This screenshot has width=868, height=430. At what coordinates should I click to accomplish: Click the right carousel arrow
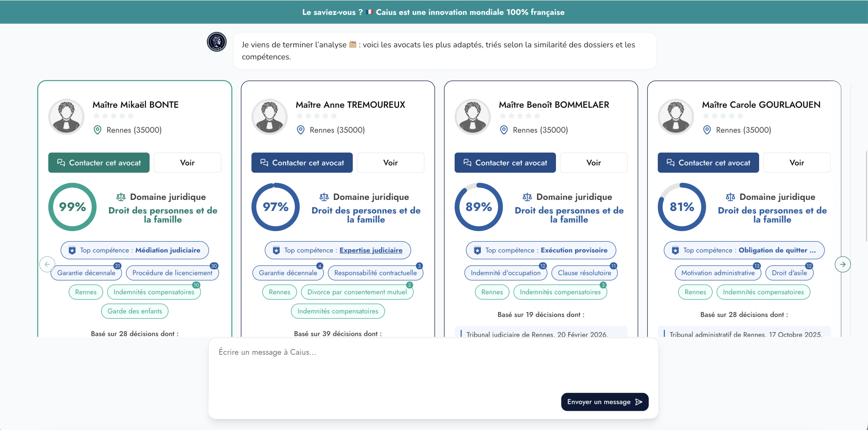(842, 264)
